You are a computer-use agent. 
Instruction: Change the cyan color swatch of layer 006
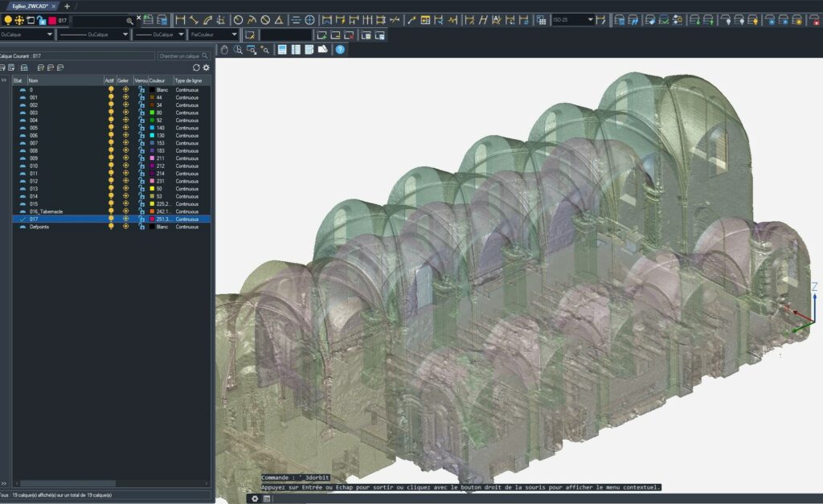tap(152, 135)
